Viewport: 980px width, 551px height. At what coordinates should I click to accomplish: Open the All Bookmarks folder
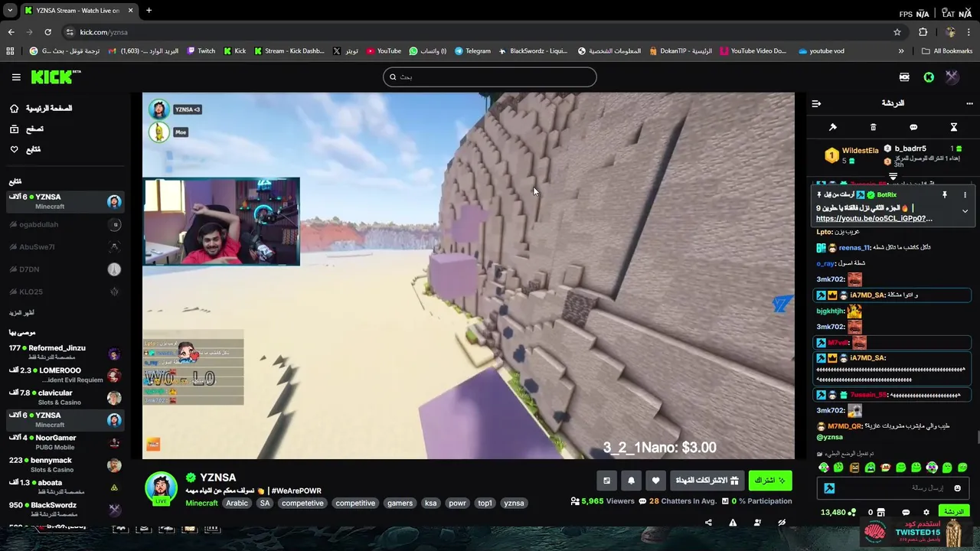coord(947,51)
